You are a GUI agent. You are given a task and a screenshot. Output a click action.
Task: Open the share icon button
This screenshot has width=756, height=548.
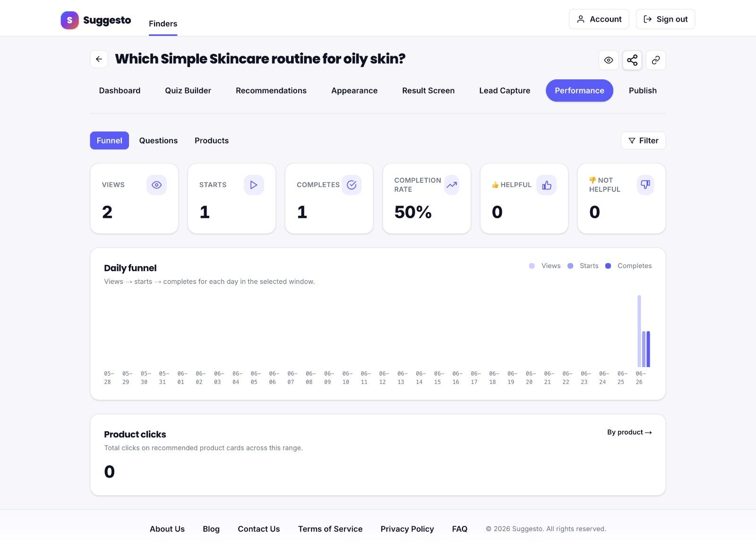point(632,60)
